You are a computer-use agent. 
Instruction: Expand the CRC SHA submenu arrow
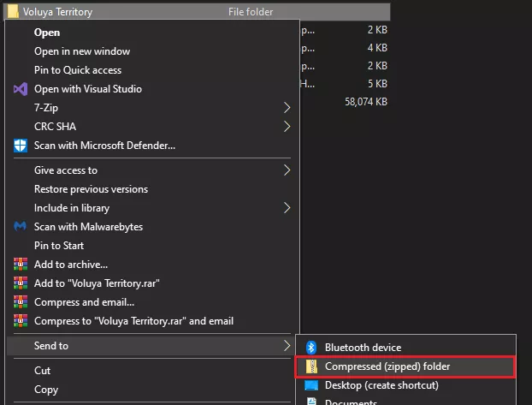pos(287,127)
